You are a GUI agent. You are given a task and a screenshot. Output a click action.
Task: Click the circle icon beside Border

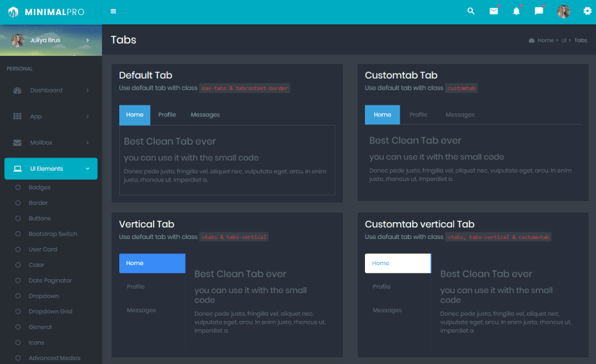18,203
